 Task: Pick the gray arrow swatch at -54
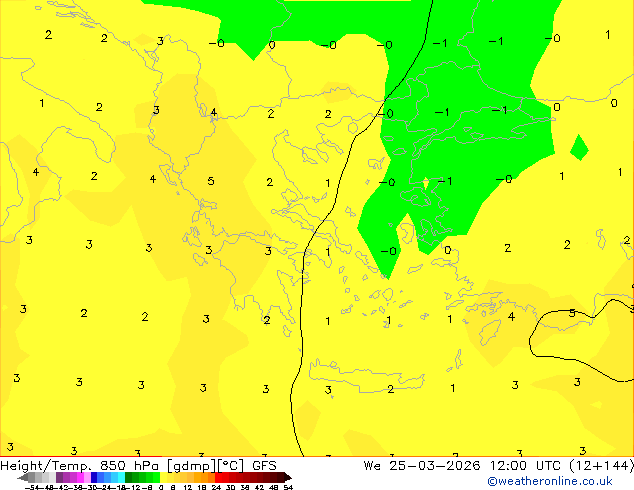tap(23, 477)
